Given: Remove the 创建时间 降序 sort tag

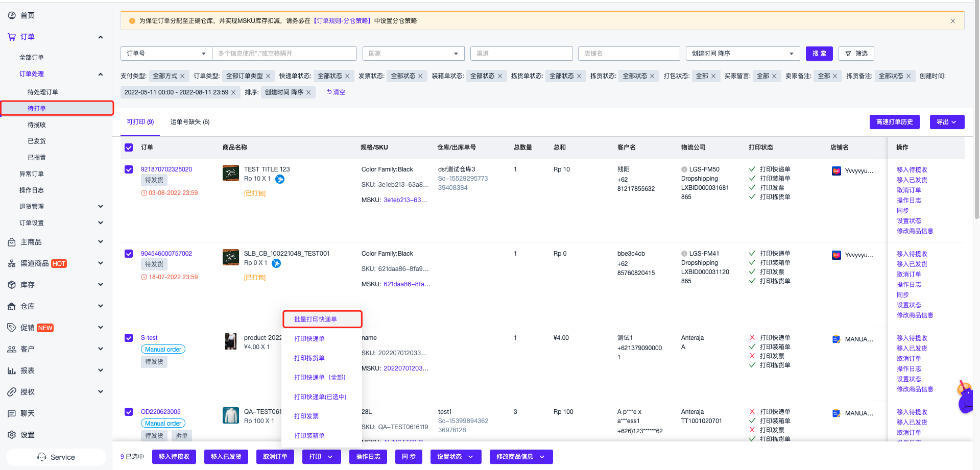Looking at the screenshot, I should point(308,92).
